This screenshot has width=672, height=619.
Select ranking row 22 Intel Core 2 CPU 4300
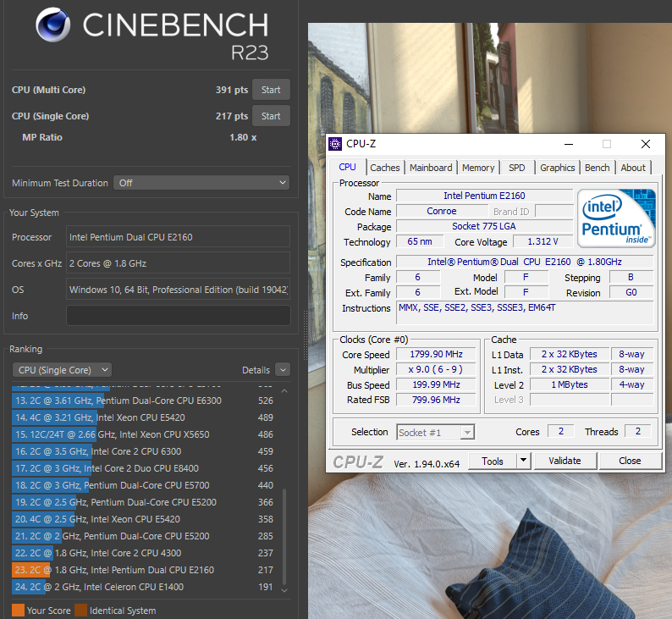point(144,553)
